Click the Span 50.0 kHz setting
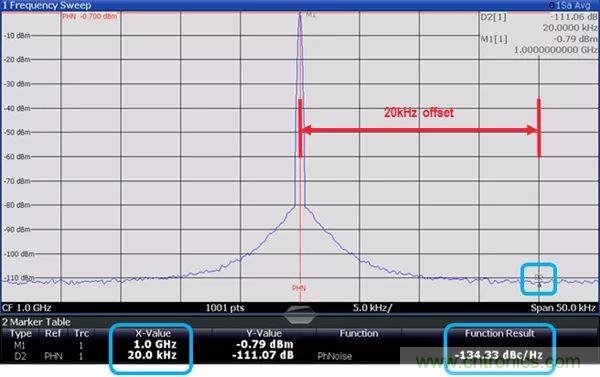Screen dimensions: 600x377 (563, 308)
